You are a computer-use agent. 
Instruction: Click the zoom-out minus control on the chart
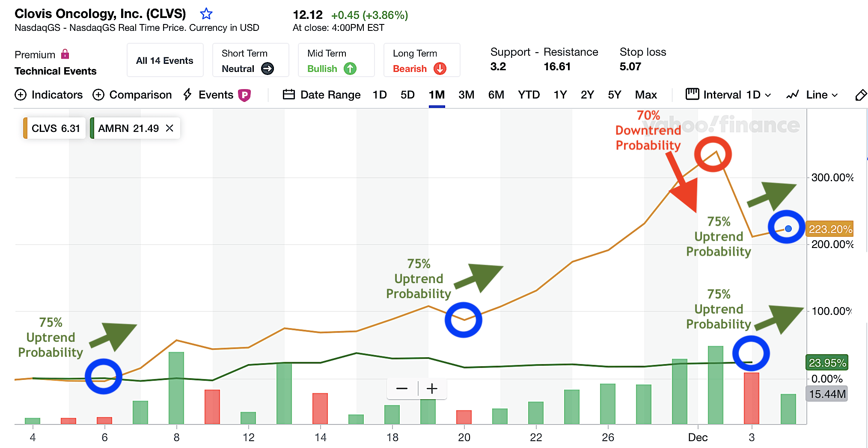[x=402, y=388]
